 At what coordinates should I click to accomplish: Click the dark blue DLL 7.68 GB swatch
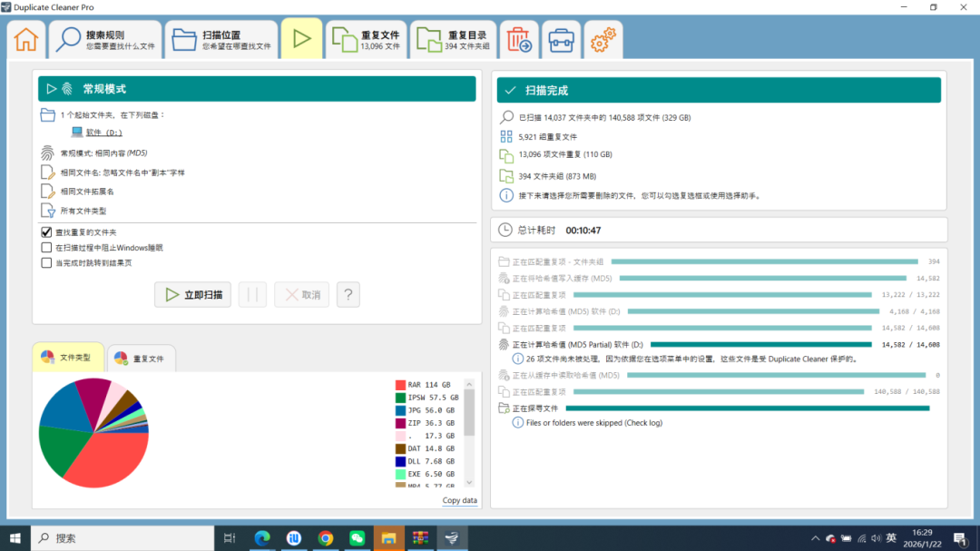tap(400, 461)
